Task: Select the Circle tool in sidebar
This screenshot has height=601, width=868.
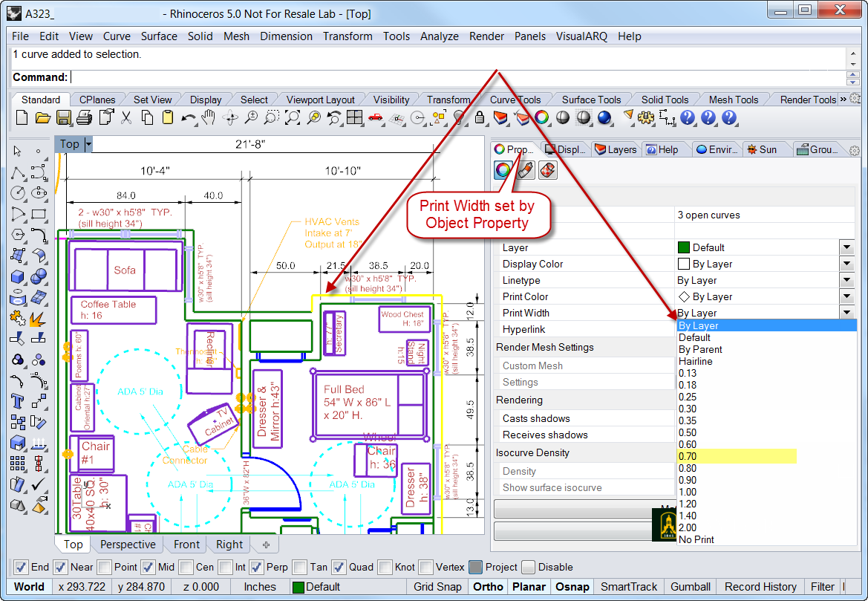Action: tap(18, 192)
